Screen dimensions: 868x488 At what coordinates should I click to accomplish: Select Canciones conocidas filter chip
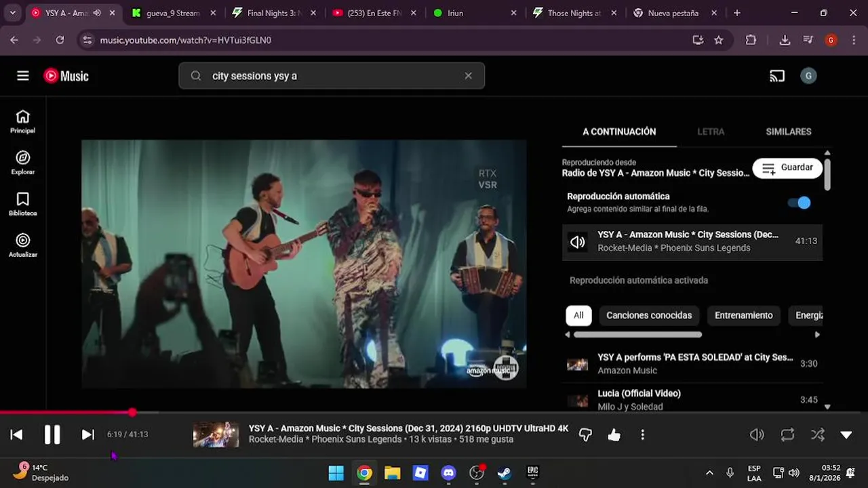tap(649, 315)
